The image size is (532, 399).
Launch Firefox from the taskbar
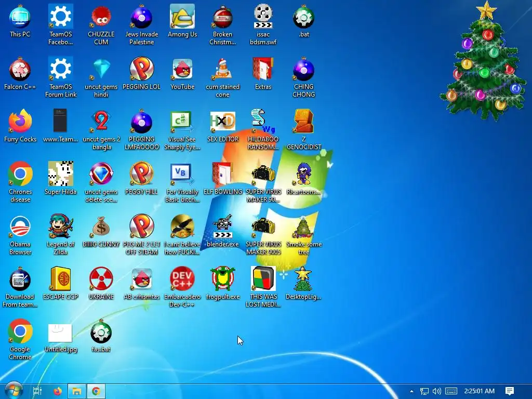[x=58, y=391]
